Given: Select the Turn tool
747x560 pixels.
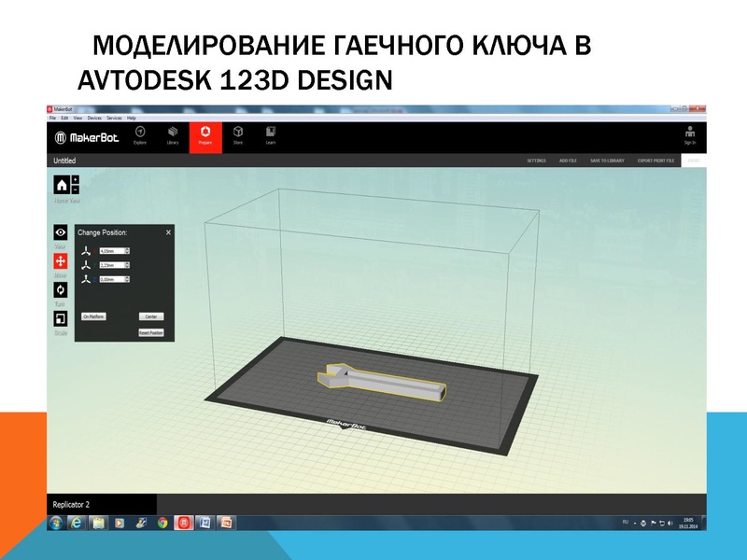Looking at the screenshot, I should point(59,291).
